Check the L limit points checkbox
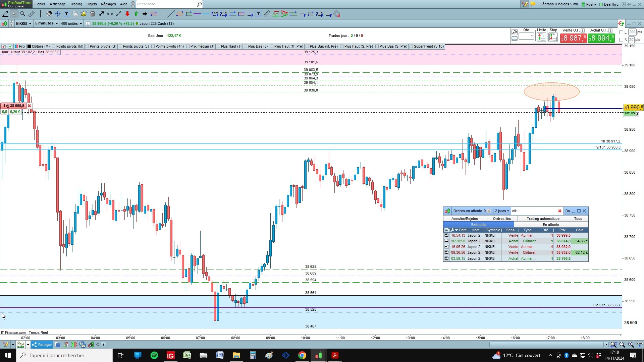Screen dimensions: 644x362 tap(621, 32)
